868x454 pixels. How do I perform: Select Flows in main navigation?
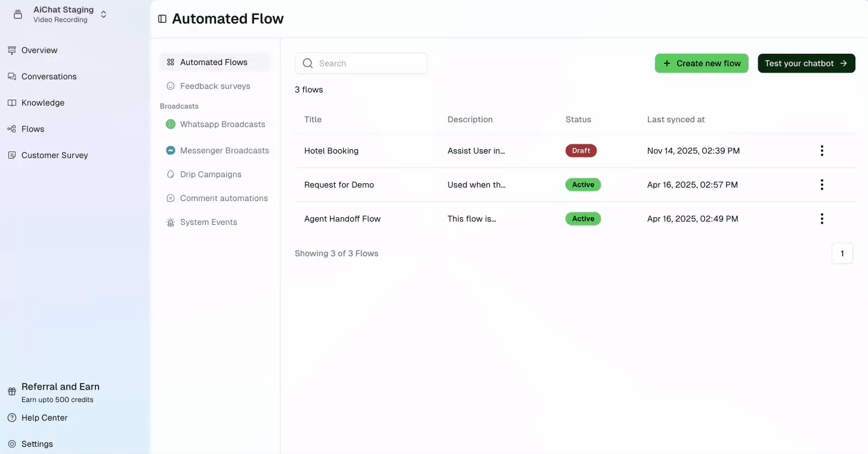point(33,129)
